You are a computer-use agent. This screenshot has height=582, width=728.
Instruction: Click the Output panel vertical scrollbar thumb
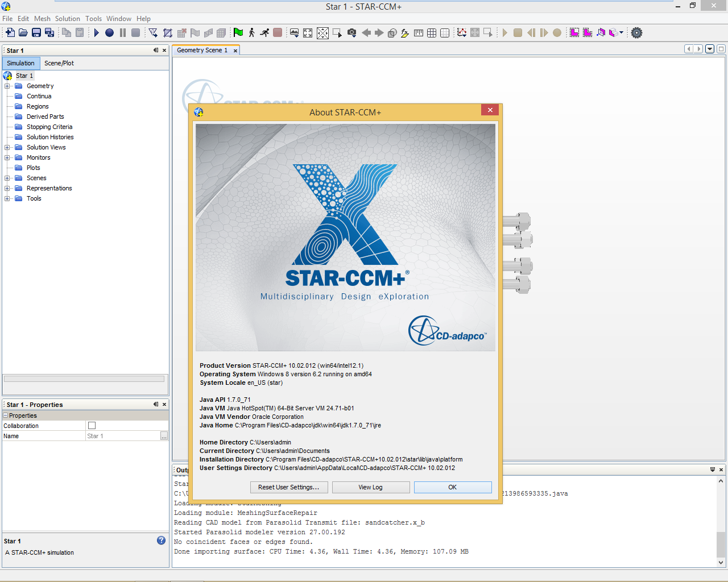click(721, 544)
